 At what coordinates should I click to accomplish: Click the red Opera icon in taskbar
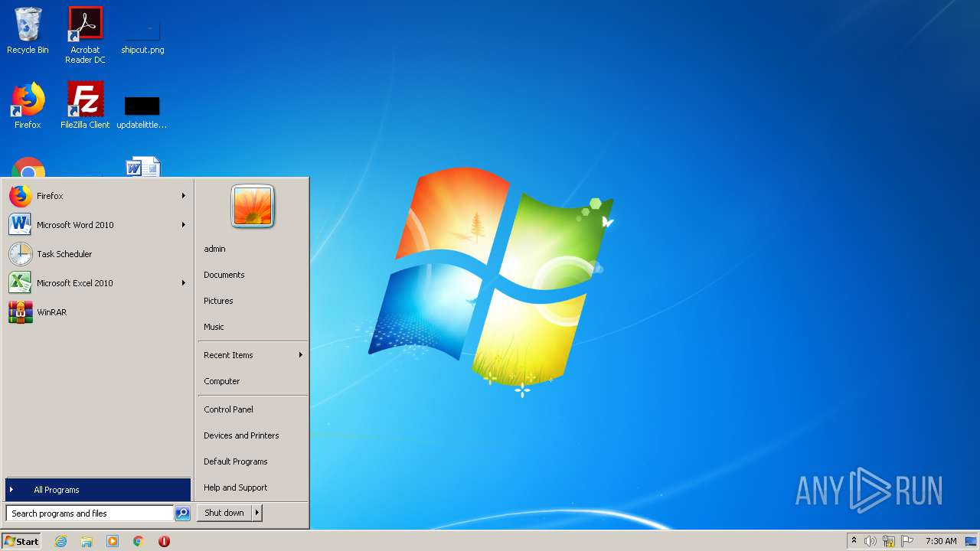(x=164, y=541)
